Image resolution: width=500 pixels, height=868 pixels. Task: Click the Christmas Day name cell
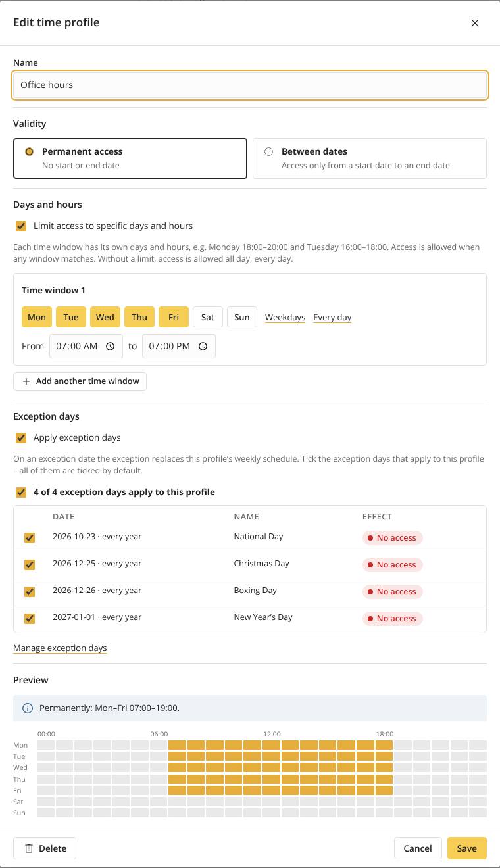click(261, 564)
